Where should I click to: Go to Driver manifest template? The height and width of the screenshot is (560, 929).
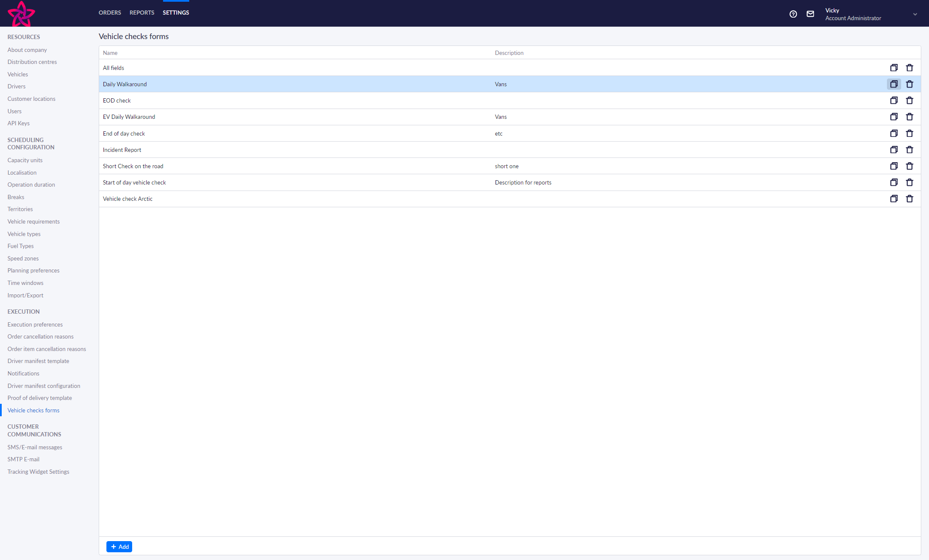tap(38, 361)
